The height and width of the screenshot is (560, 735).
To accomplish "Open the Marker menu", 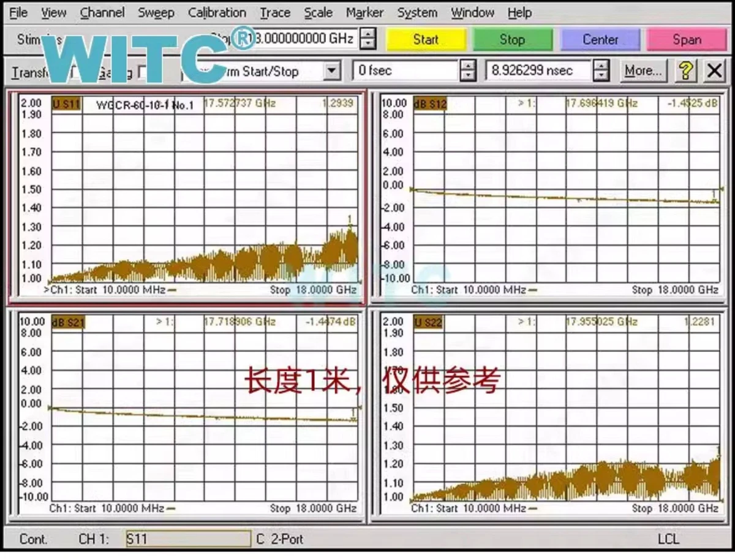I will [364, 12].
